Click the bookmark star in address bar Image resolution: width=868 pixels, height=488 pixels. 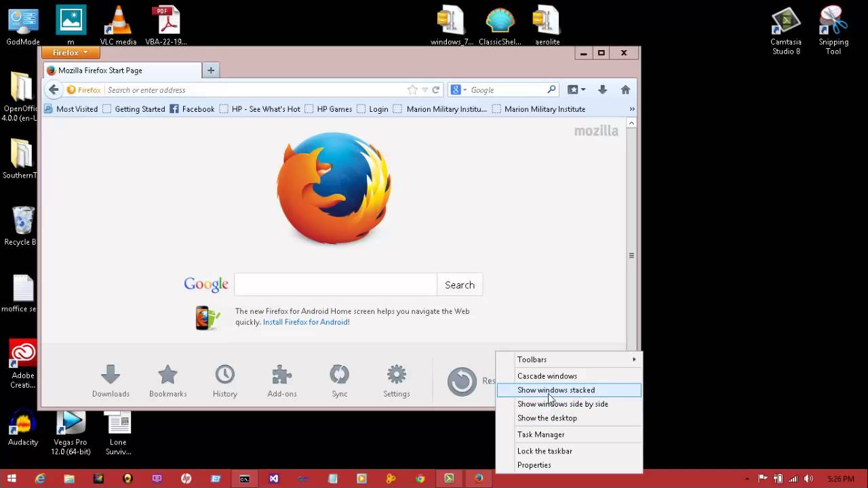tap(412, 89)
